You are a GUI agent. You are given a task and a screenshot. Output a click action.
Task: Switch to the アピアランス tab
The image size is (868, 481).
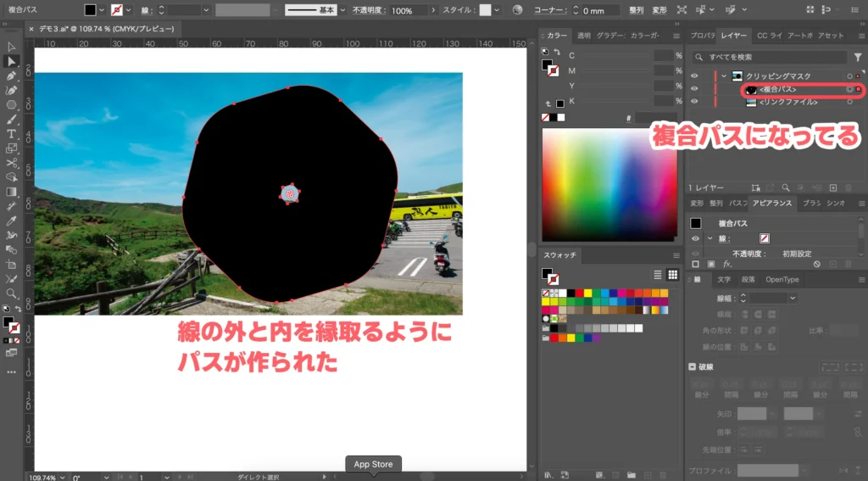point(772,204)
